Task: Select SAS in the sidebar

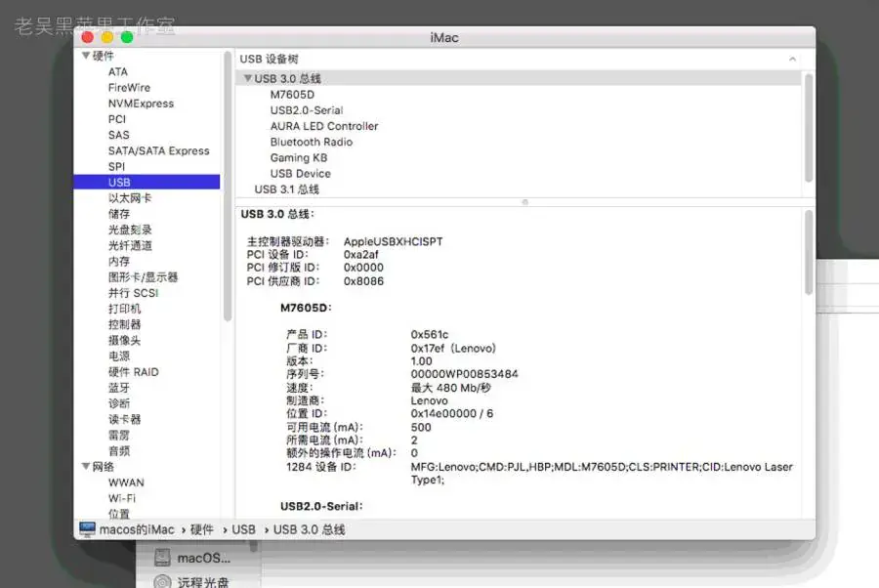Action: click(x=118, y=135)
